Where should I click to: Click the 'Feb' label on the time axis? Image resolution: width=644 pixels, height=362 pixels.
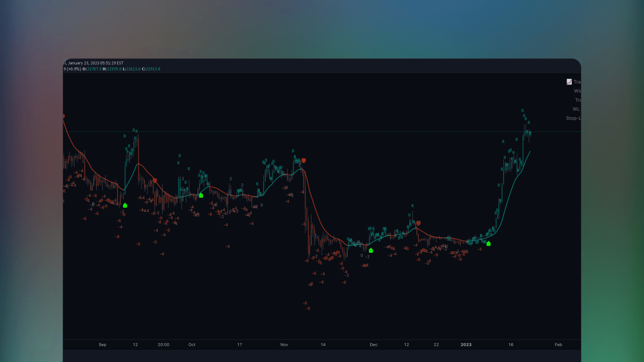point(559,345)
